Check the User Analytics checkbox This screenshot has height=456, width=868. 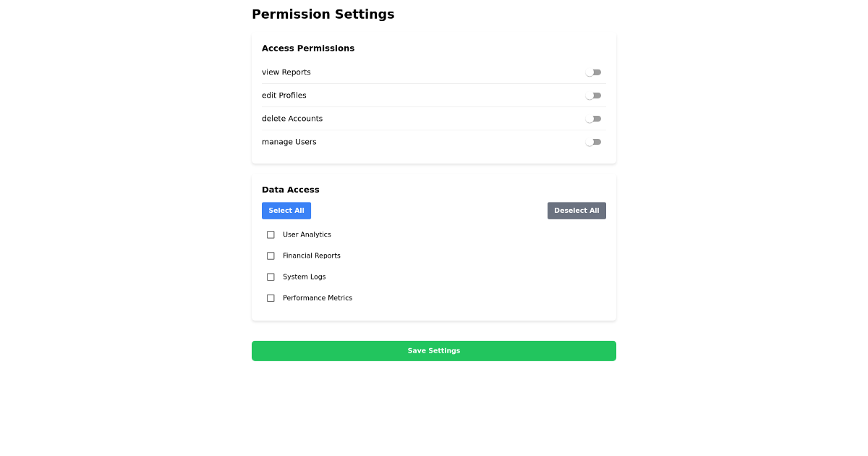271,235
